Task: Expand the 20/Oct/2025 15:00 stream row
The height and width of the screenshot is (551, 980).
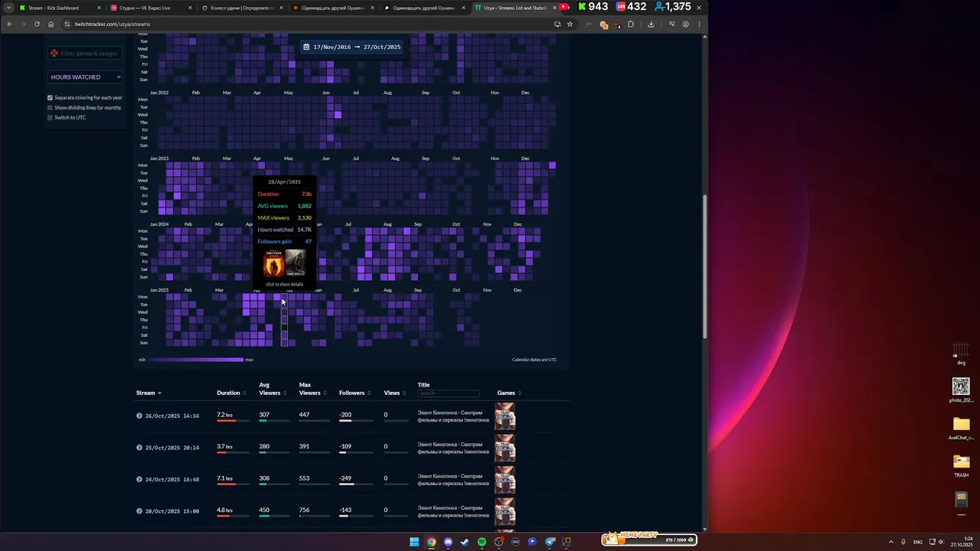Action: pos(139,511)
